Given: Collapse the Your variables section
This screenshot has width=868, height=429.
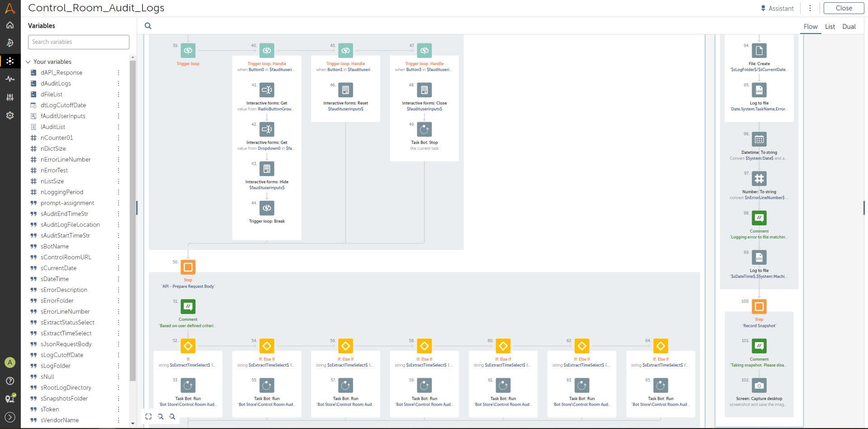Looking at the screenshot, I should [28, 62].
